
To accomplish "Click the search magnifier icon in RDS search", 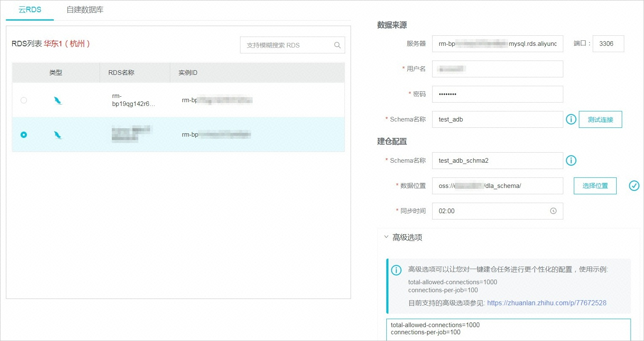I will [x=337, y=45].
